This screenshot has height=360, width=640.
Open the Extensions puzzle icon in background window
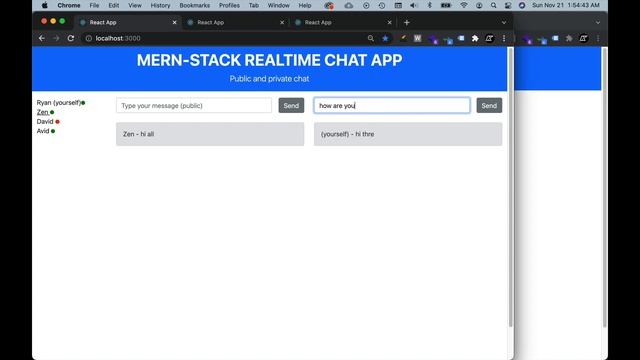coord(569,38)
